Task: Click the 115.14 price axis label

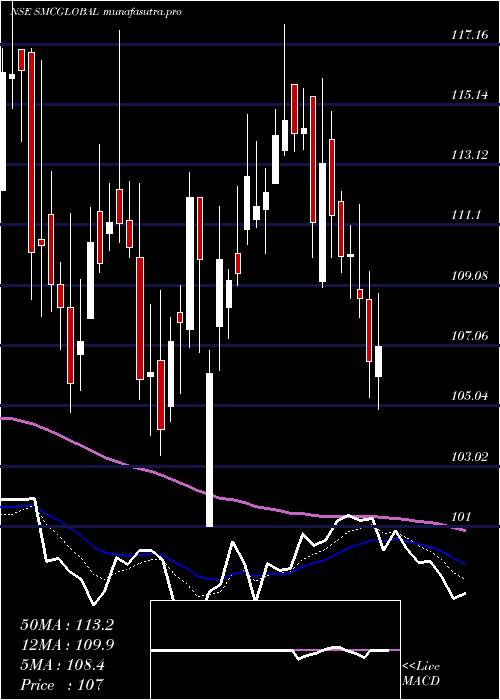Action: click(x=470, y=95)
